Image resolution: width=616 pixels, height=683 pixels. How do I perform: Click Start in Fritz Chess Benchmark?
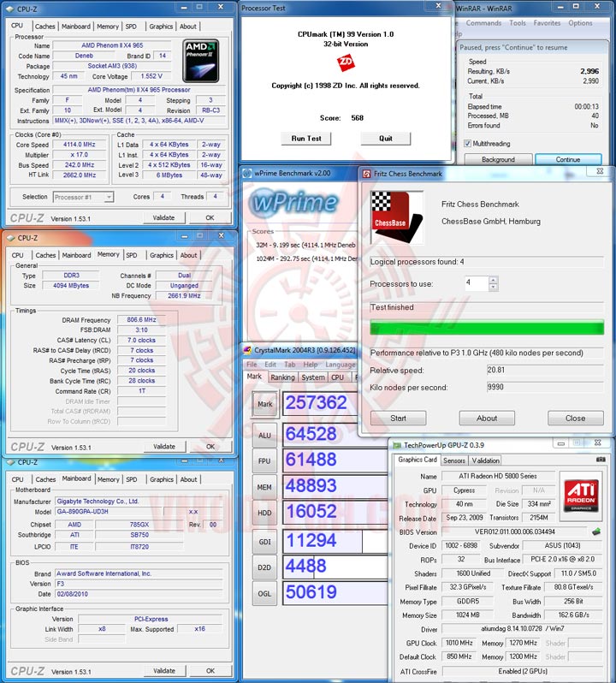pyautogui.click(x=398, y=419)
